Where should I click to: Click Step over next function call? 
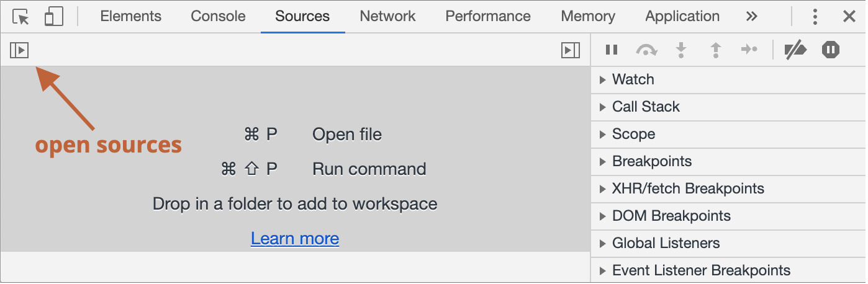click(x=646, y=50)
